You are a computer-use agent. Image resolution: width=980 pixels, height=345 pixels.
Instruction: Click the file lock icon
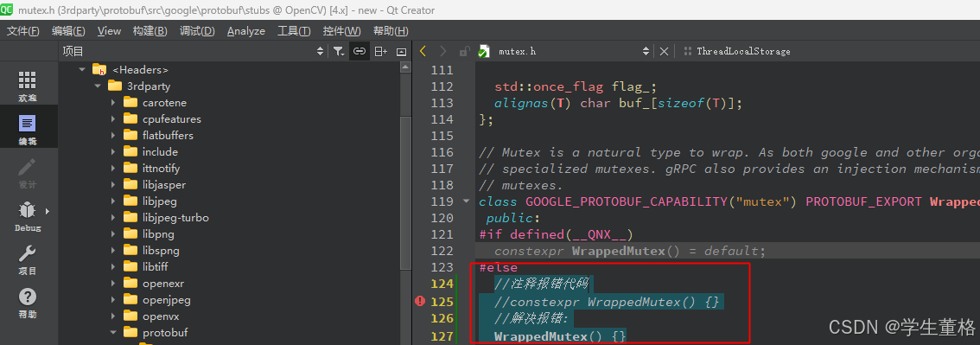463,51
